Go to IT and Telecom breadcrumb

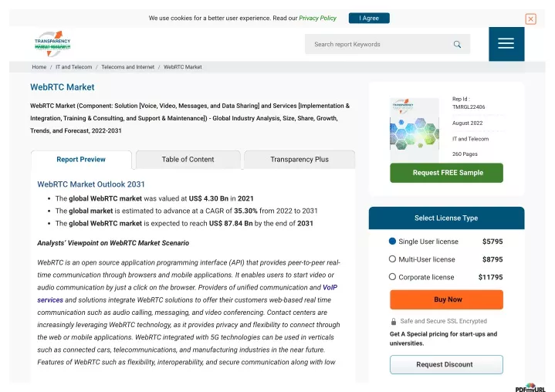73,67
